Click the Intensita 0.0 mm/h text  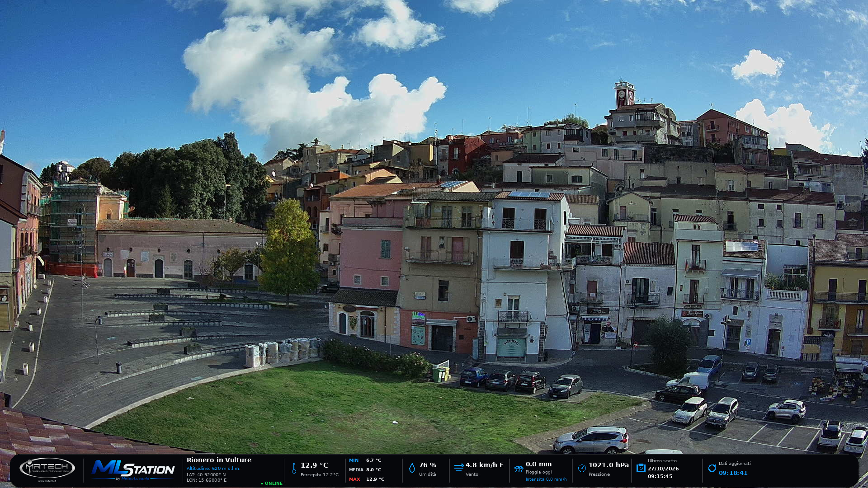[546, 479]
